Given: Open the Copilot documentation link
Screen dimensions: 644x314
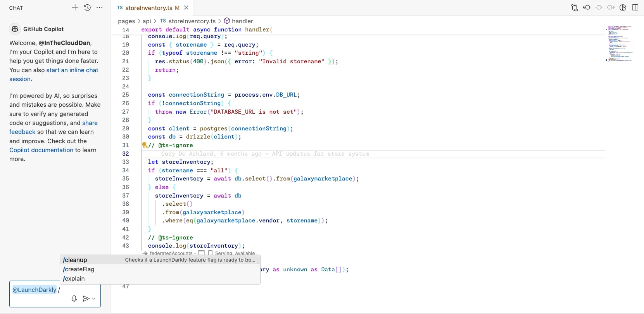Looking at the screenshot, I should point(41,150).
